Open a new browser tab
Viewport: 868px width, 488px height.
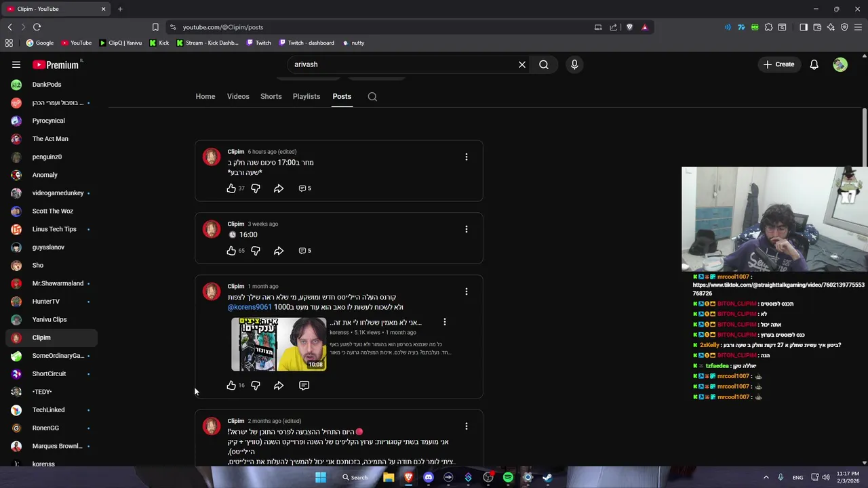point(120,9)
